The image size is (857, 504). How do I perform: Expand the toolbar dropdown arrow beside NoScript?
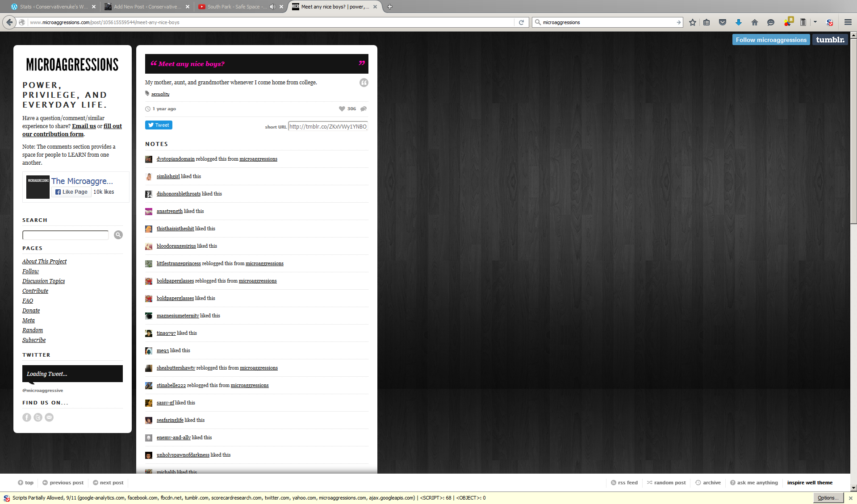coord(815,22)
